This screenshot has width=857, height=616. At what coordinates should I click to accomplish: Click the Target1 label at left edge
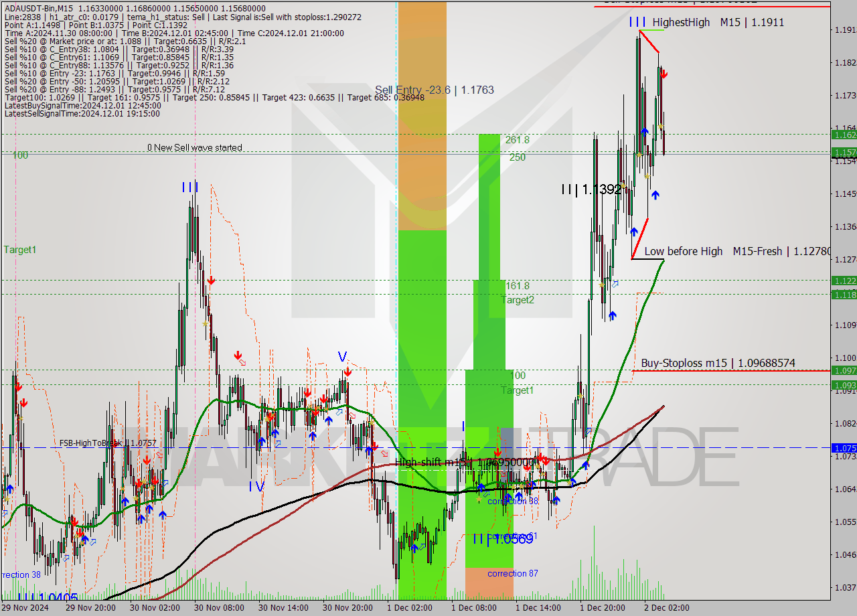(x=20, y=250)
